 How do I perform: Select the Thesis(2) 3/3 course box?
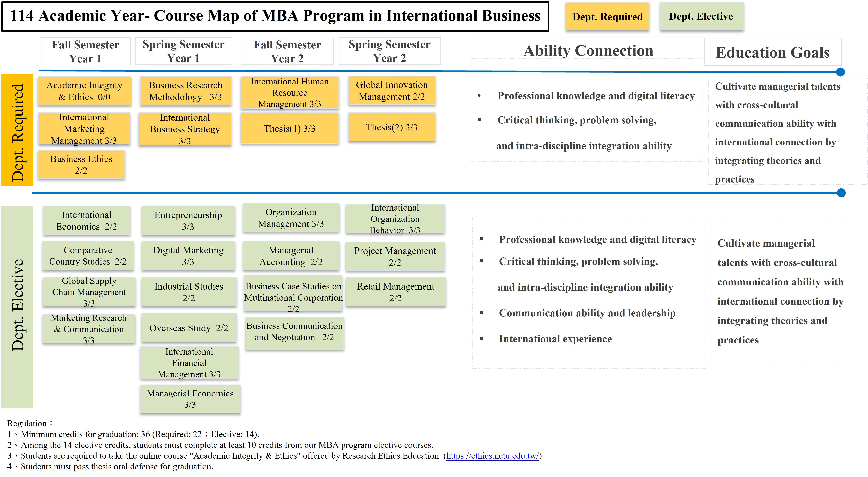(x=392, y=127)
